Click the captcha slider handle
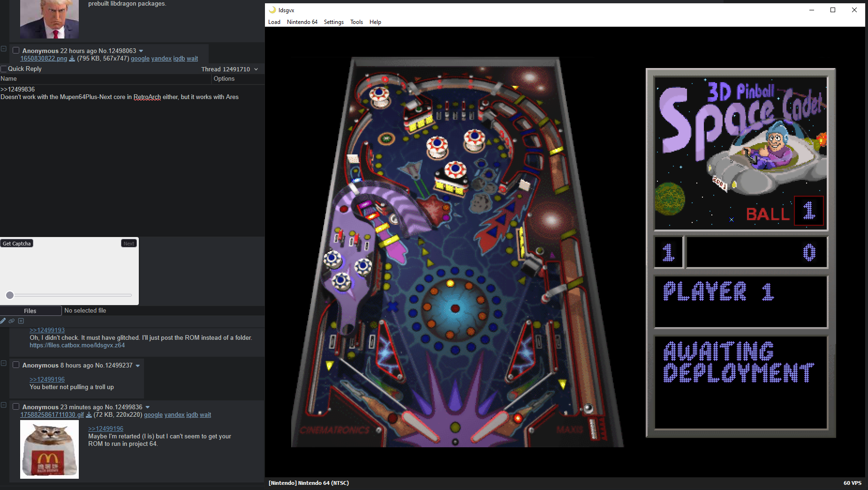The height and width of the screenshot is (490, 868). pos(10,295)
